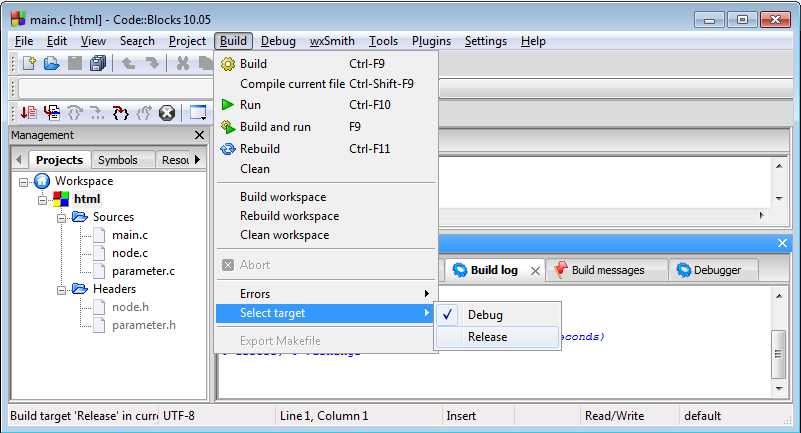The height and width of the screenshot is (433, 801).
Task: Select Rebuild workspace in Build menu
Action: 289,216
